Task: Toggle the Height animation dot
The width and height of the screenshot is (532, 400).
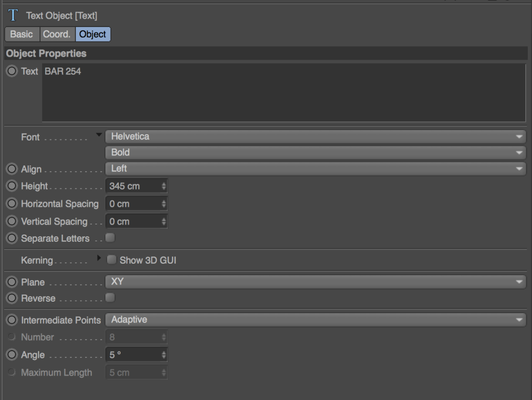Action: (x=12, y=186)
